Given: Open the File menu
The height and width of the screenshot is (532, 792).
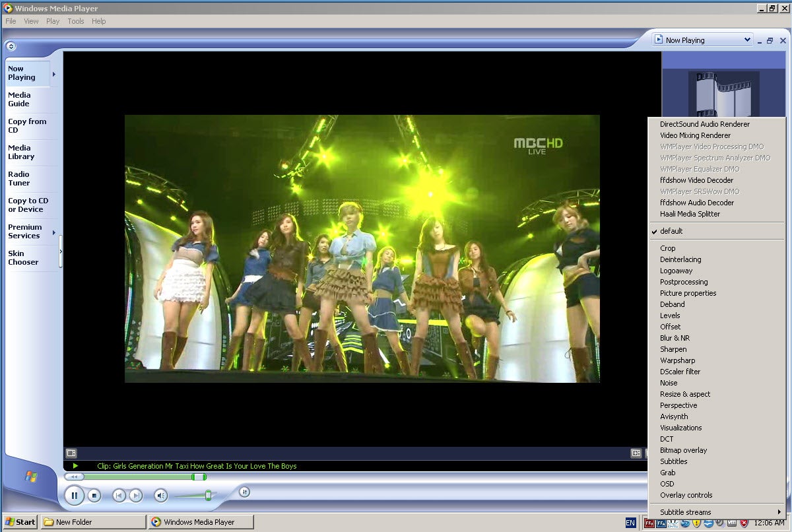Looking at the screenshot, I should [11, 21].
